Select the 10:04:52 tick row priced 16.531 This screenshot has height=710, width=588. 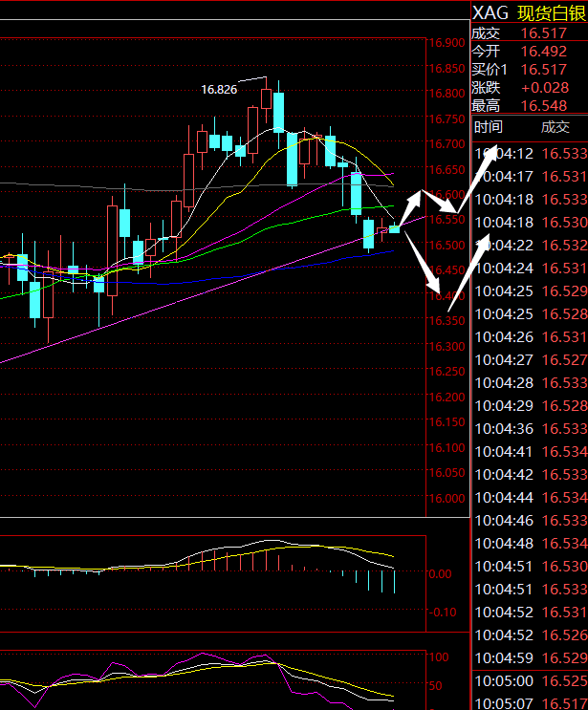530,613
